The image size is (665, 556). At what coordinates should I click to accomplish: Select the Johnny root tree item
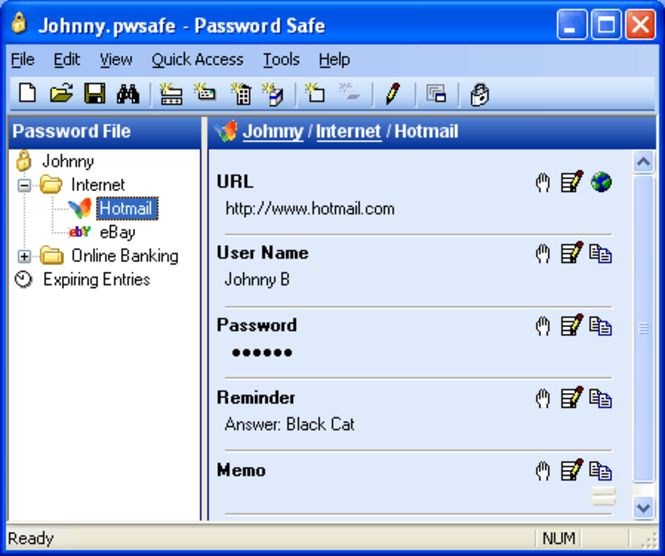[68, 161]
